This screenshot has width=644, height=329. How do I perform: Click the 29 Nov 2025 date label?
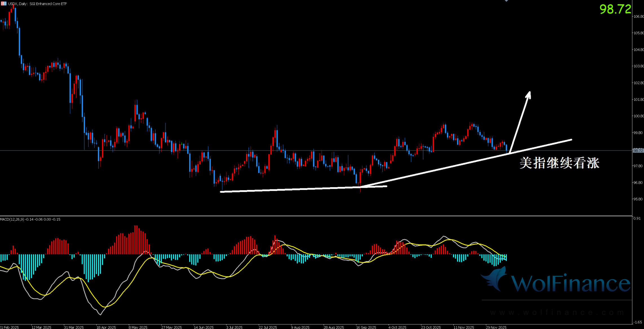tap(496, 327)
